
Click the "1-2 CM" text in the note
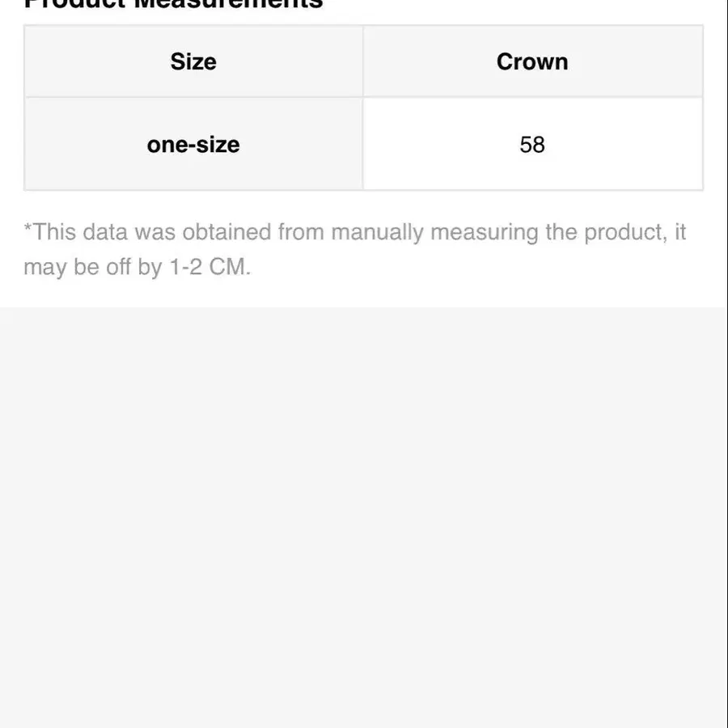click(210, 267)
